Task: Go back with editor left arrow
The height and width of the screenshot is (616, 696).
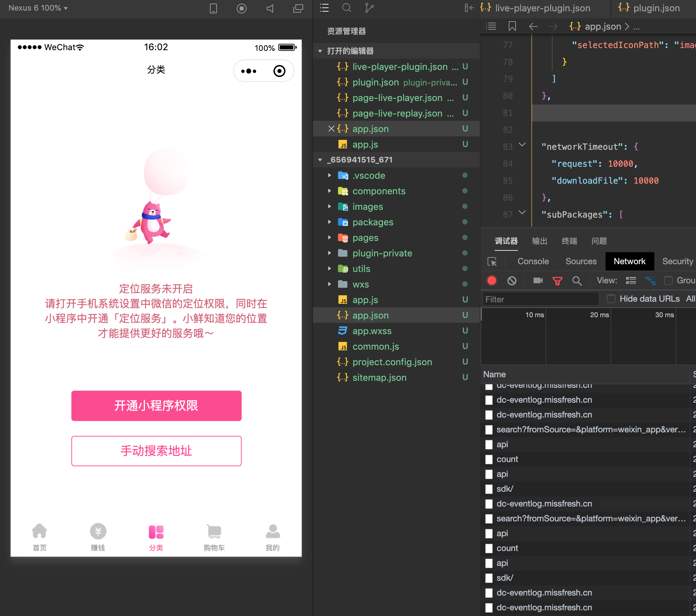Action: (533, 26)
